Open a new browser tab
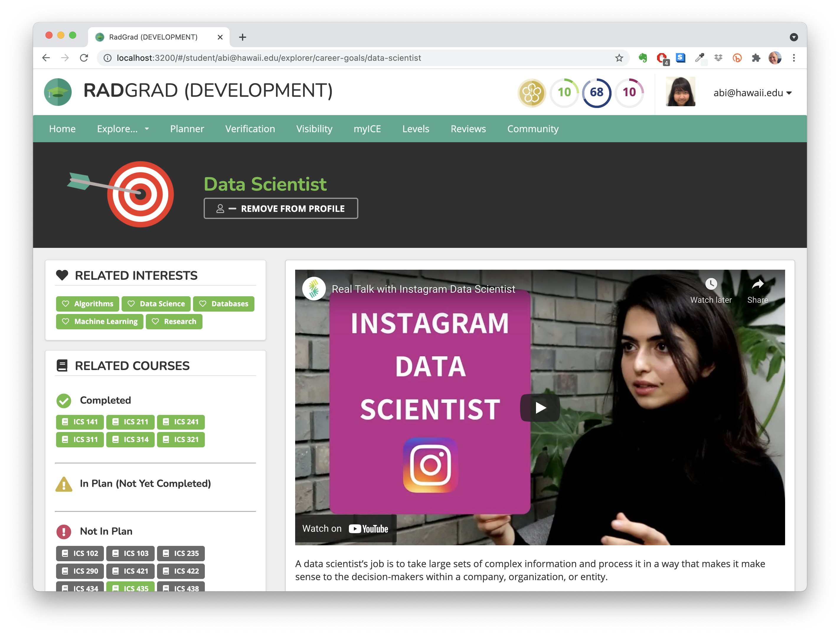840x635 pixels. point(243,37)
